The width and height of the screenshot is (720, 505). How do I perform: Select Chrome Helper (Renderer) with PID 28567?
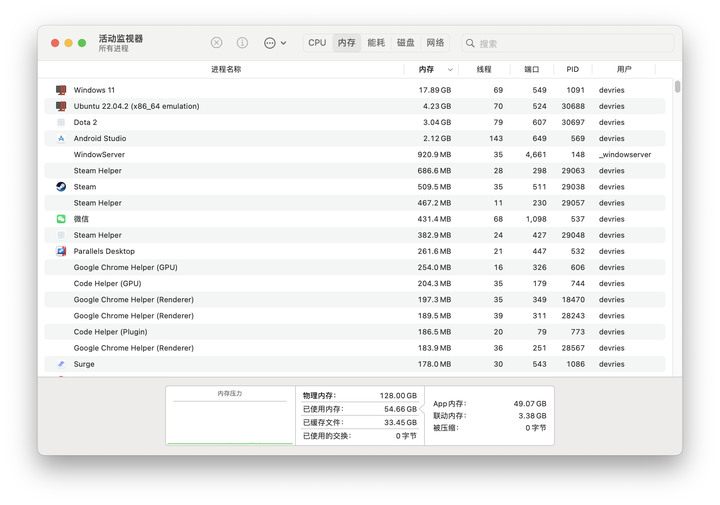[x=134, y=348]
